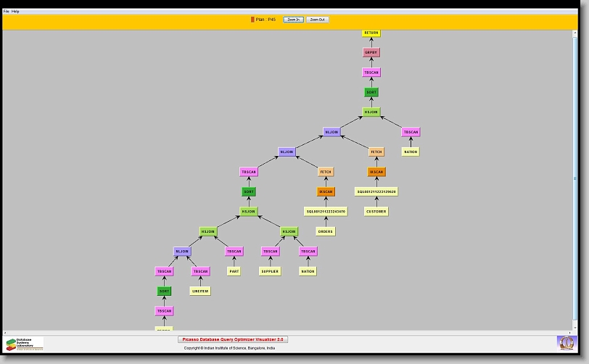This screenshot has width=589, height=364.
Task: Click the Database Systems Laboratory logo
Action: pos(25,344)
